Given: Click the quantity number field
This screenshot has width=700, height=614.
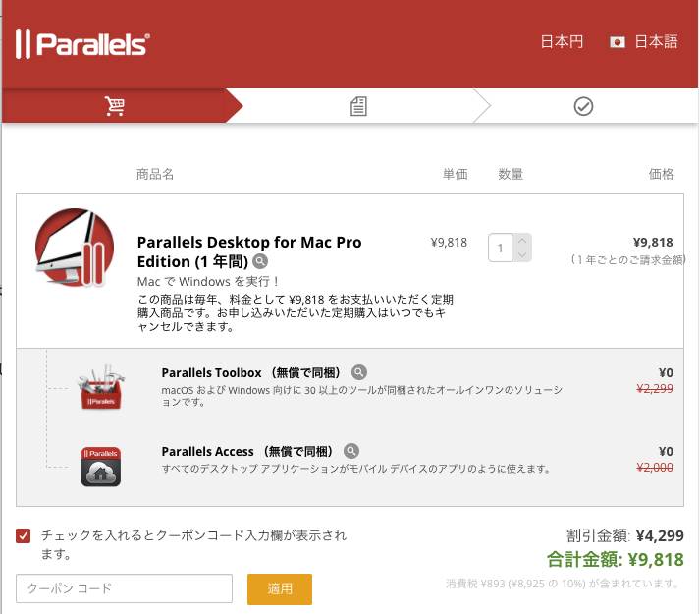Looking at the screenshot, I should point(500,248).
